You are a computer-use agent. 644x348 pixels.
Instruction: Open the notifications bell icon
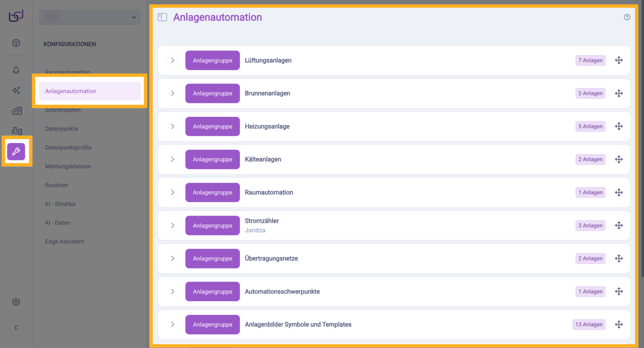pyautogui.click(x=16, y=70)
